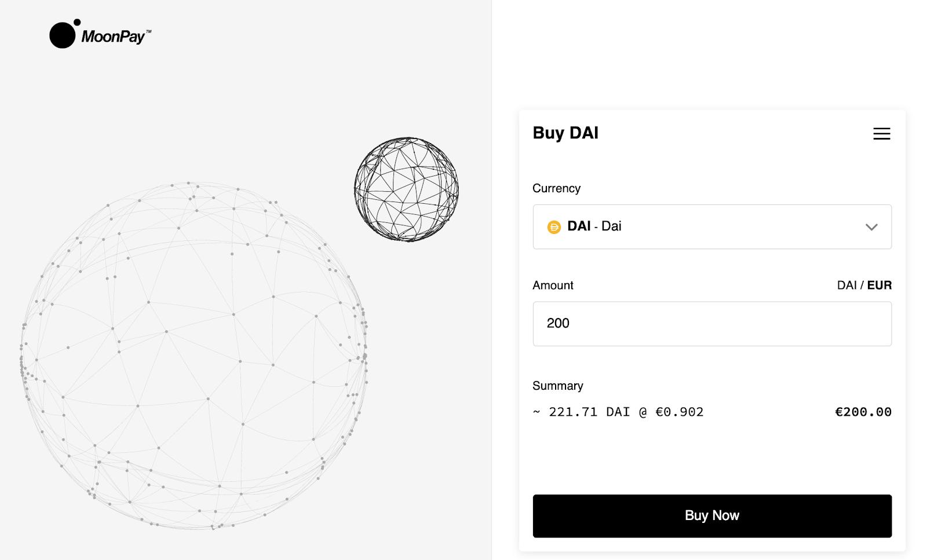Click the small dark wireframe sphere

click(406, 189)
